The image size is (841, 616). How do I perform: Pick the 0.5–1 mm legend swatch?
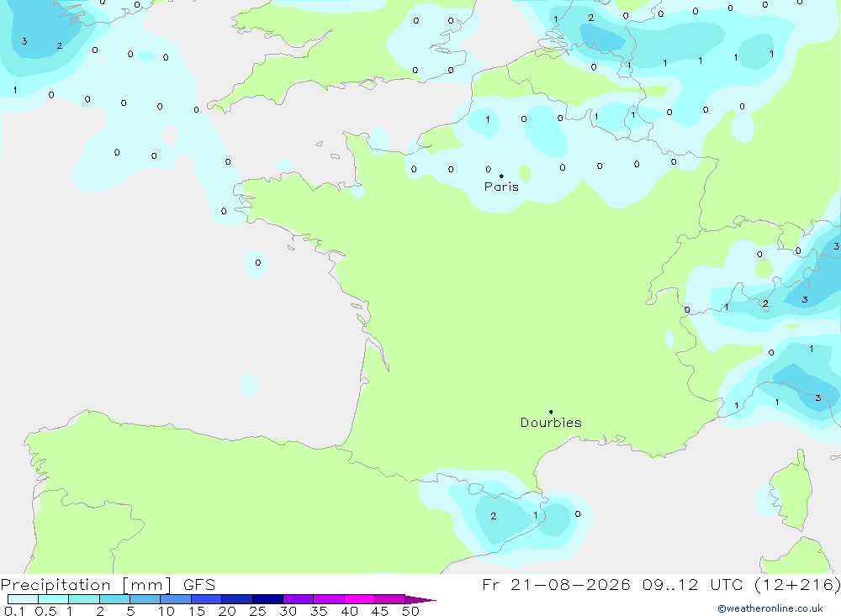pos(54,599)
